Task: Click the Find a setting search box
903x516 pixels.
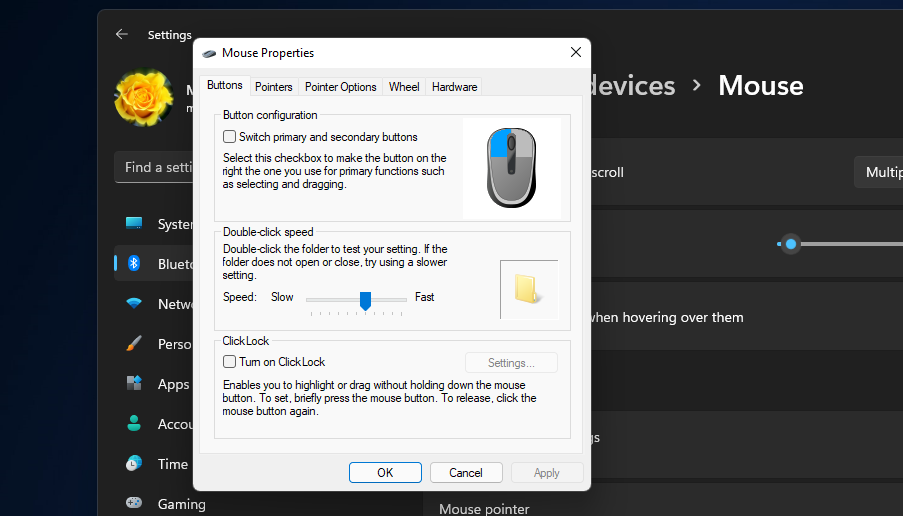Action: pyautogui.click(x=154, y=168)
